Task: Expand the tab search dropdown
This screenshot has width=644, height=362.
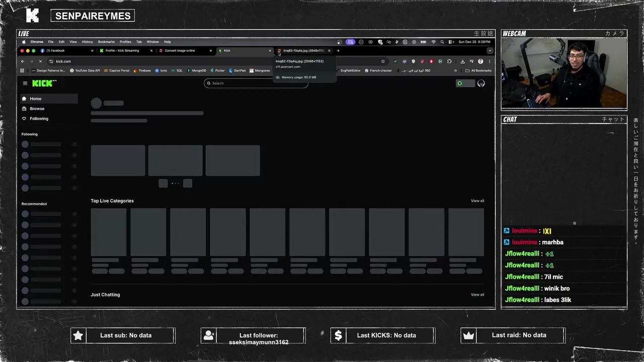Action: (490, 51)
